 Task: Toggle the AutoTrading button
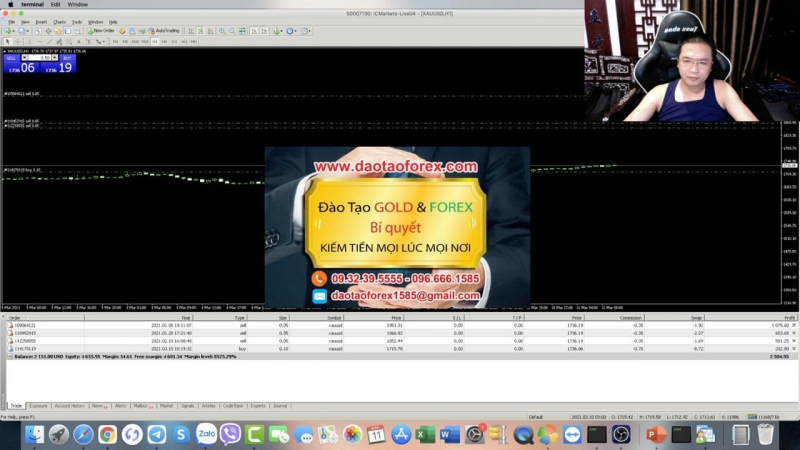[x=164, y=31]
